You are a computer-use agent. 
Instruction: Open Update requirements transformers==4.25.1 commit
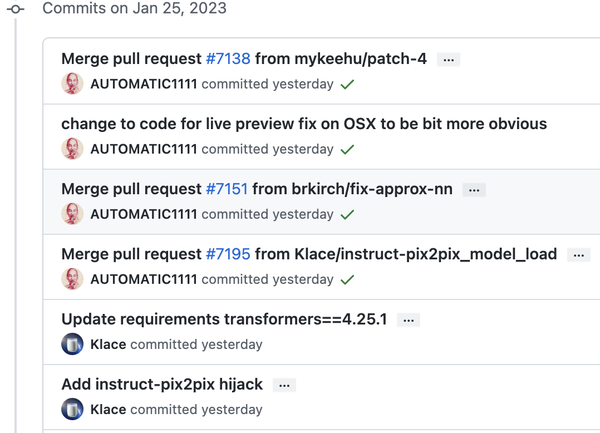[x=225, y=319]
